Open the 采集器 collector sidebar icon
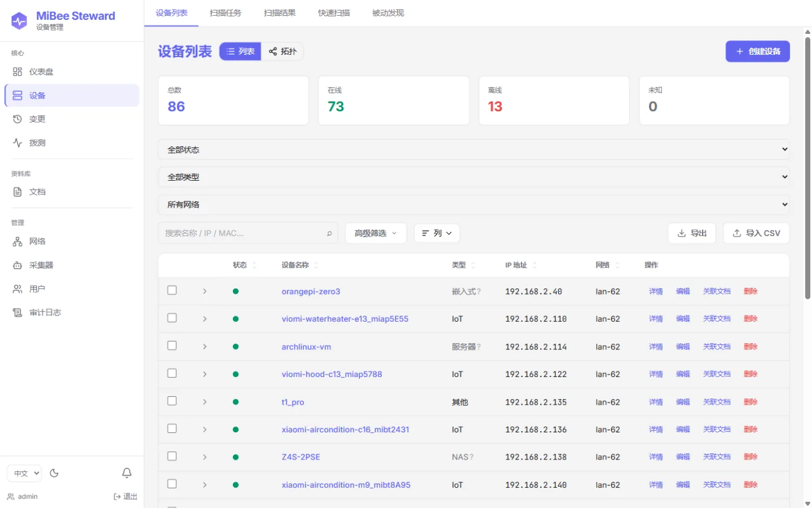812x508 pixels. [17, 265]
